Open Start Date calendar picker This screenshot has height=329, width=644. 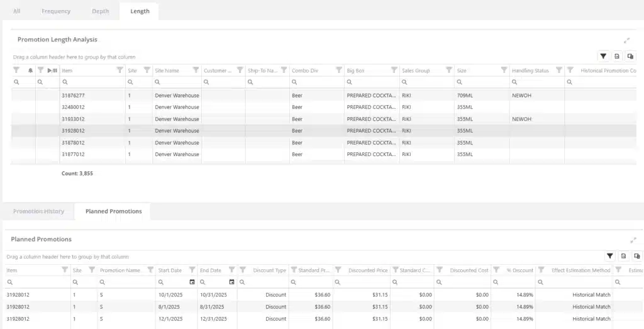(192, 282)
